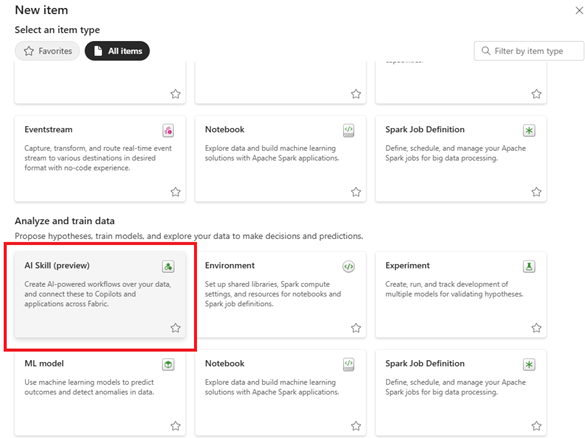
Task: Click the search magnifier in filter box
Action: coord(485,51)
